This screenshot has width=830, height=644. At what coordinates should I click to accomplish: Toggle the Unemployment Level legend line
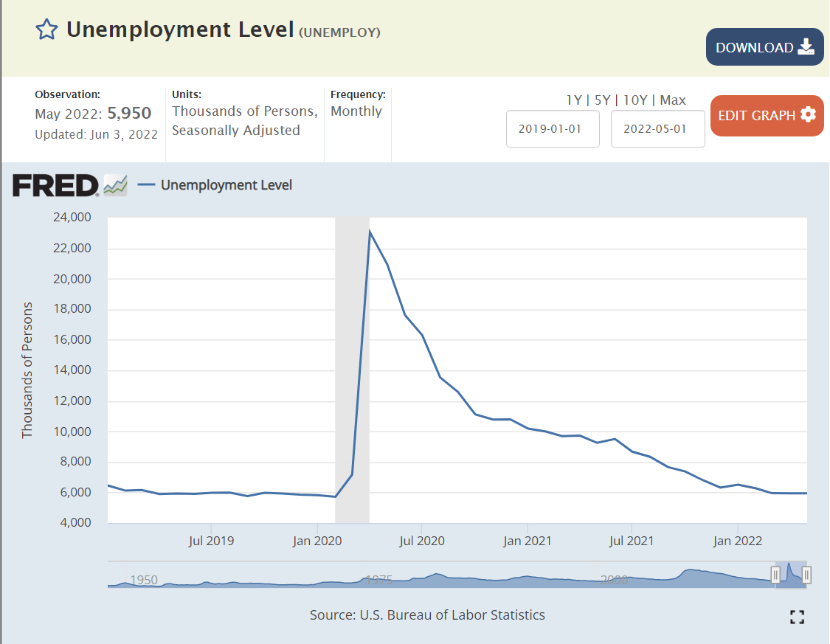147,185
